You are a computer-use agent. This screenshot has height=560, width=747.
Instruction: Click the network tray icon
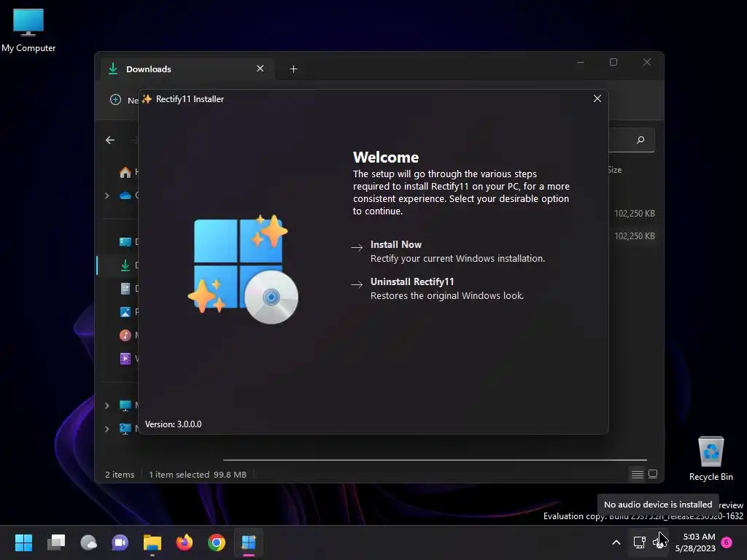639,542
